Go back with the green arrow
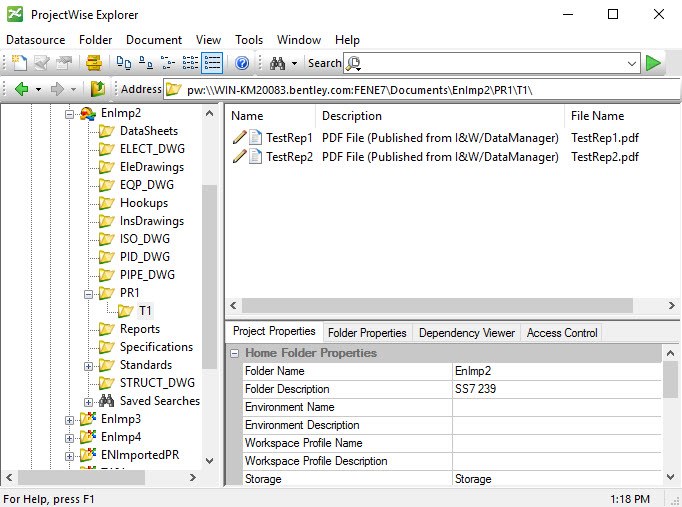682x507 pixels. tap(21, 89)
